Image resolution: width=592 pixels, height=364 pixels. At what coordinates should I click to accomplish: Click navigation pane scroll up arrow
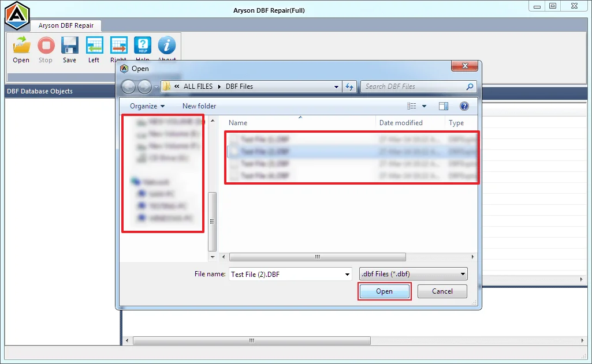point(213,121)
